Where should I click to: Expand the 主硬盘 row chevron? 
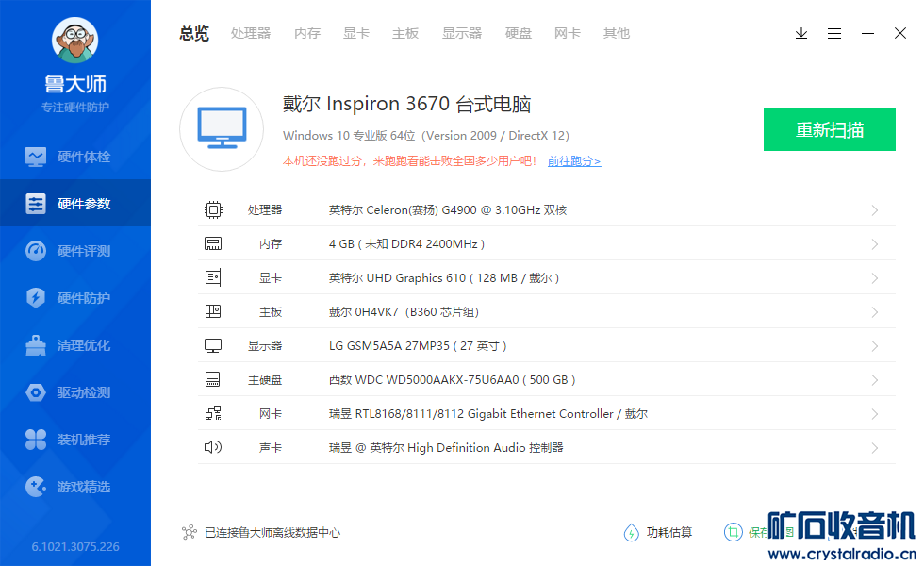[875, 379]
